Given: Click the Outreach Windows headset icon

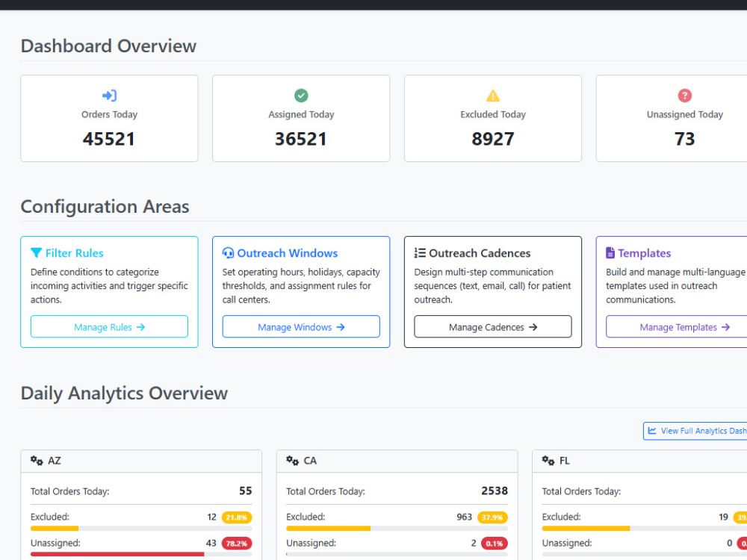Looking at the screenshot, I should 228,253.
